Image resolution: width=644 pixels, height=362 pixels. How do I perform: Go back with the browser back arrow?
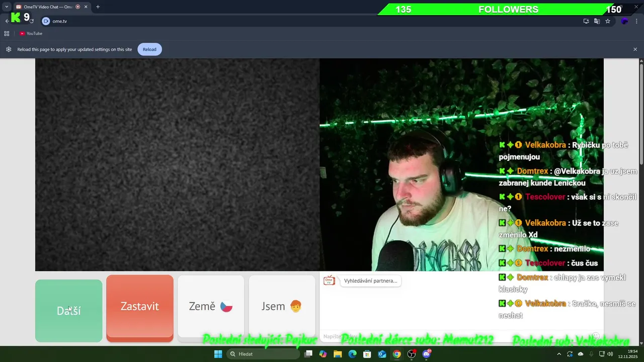point(7,21)
